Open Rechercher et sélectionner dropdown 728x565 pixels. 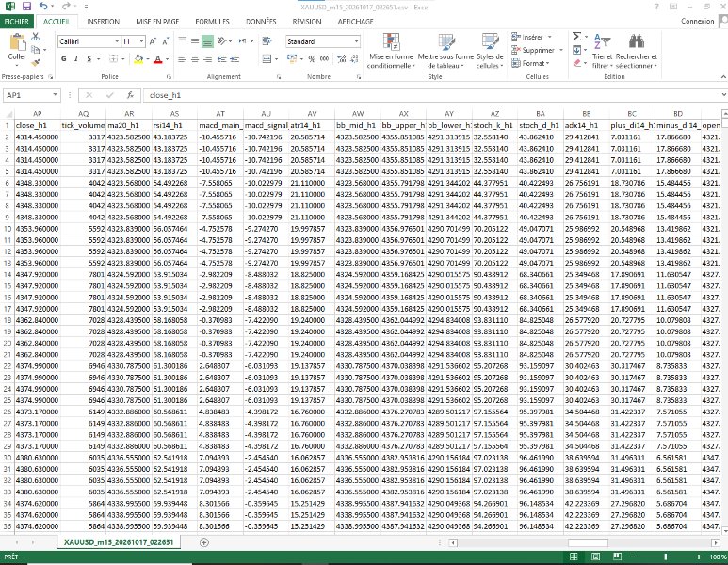tap(636, 51)
